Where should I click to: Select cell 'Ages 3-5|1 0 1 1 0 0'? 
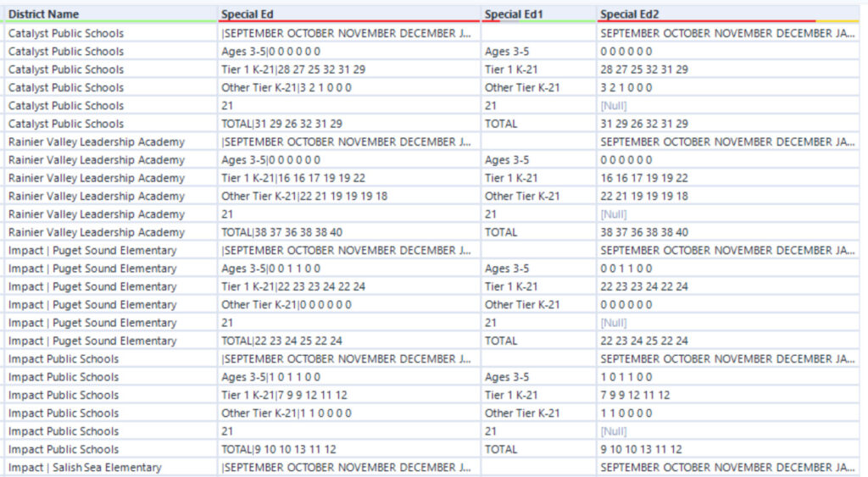pos(348,377)
